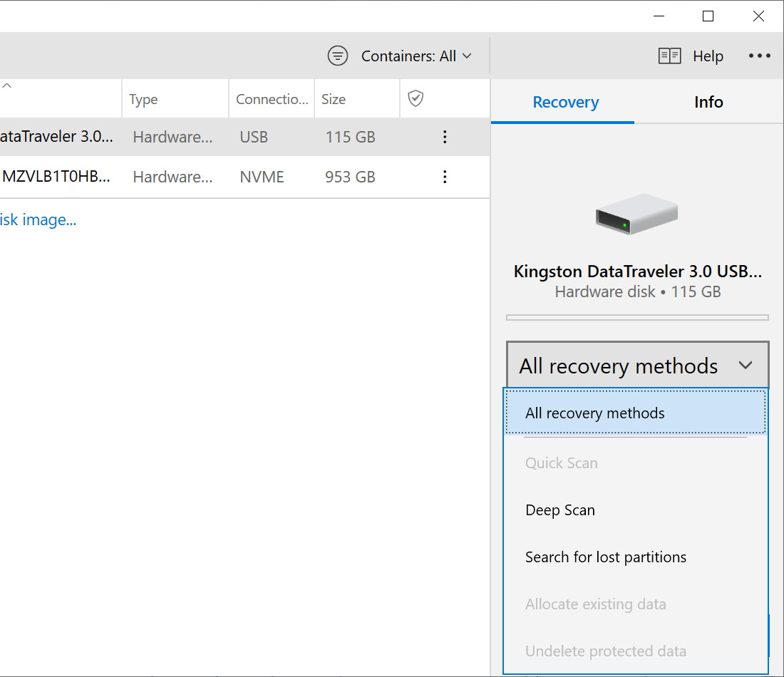Select Deep Scan recovery method
The width and height of the screenshot is (784, 677).
[x=636, y=510]
